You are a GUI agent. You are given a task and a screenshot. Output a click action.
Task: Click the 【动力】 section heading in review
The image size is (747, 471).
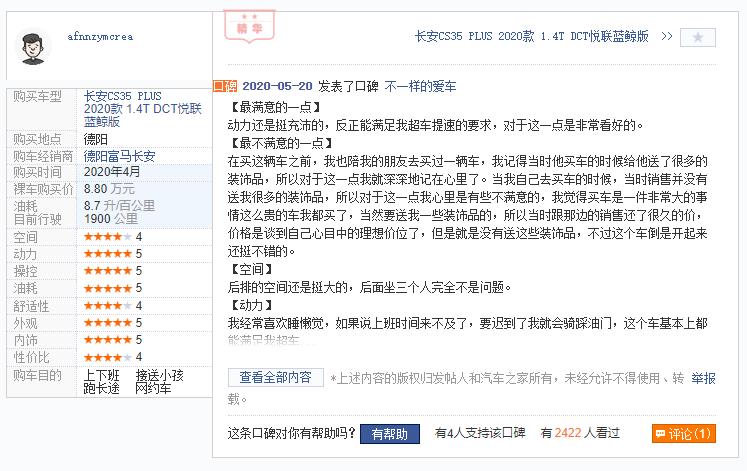coord(251,305)
